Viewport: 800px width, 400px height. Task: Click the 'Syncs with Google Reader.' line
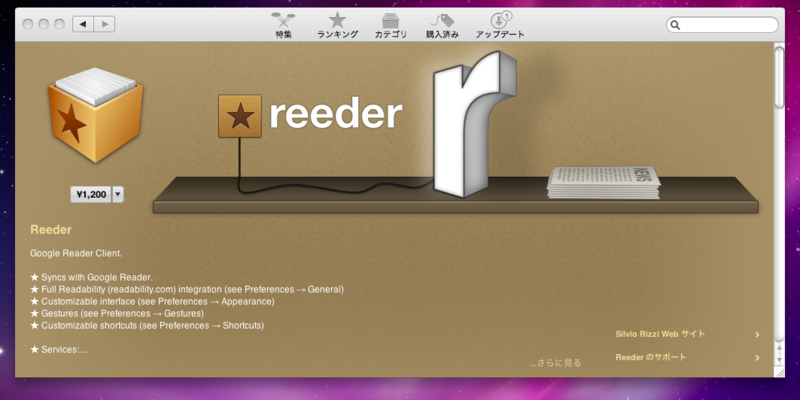pyautogui.click(x=91, y=278)
